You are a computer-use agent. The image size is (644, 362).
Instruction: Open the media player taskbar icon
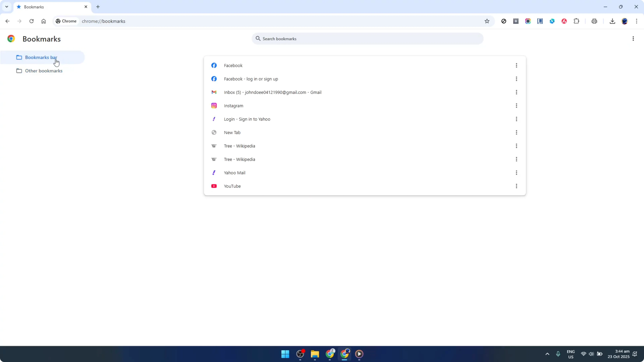pos(359,354)
